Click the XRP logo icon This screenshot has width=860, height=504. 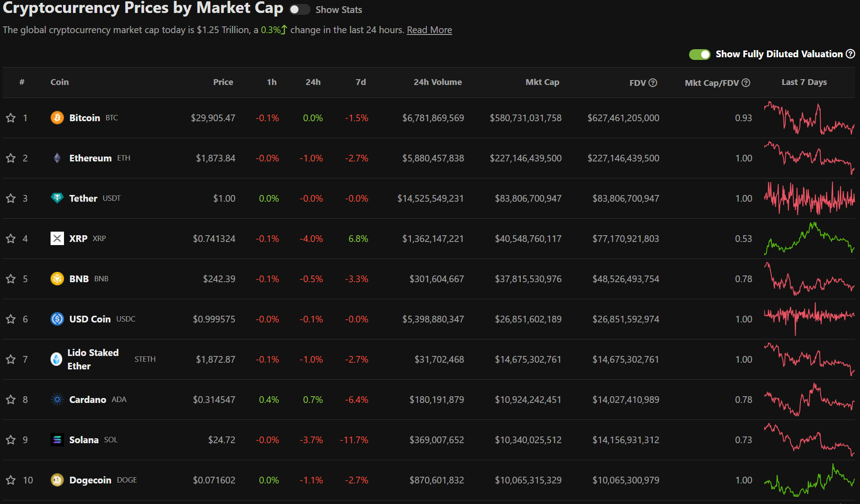coord(57,238)
